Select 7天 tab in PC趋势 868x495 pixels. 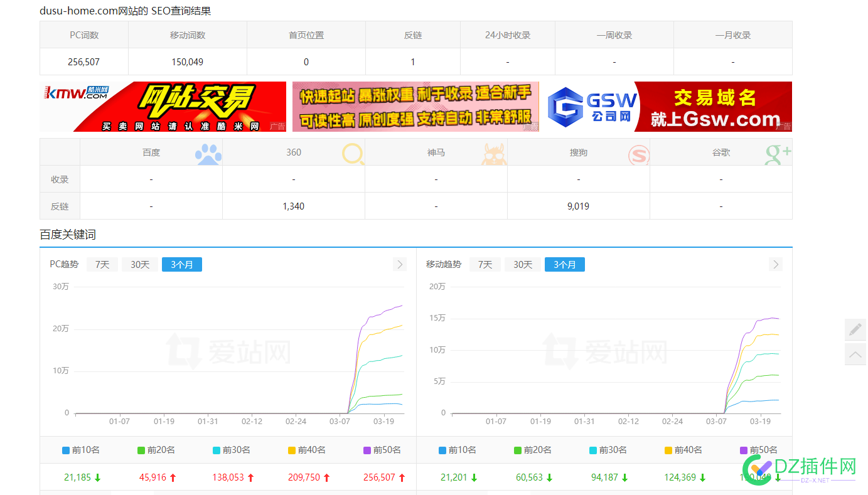(102, 265)
